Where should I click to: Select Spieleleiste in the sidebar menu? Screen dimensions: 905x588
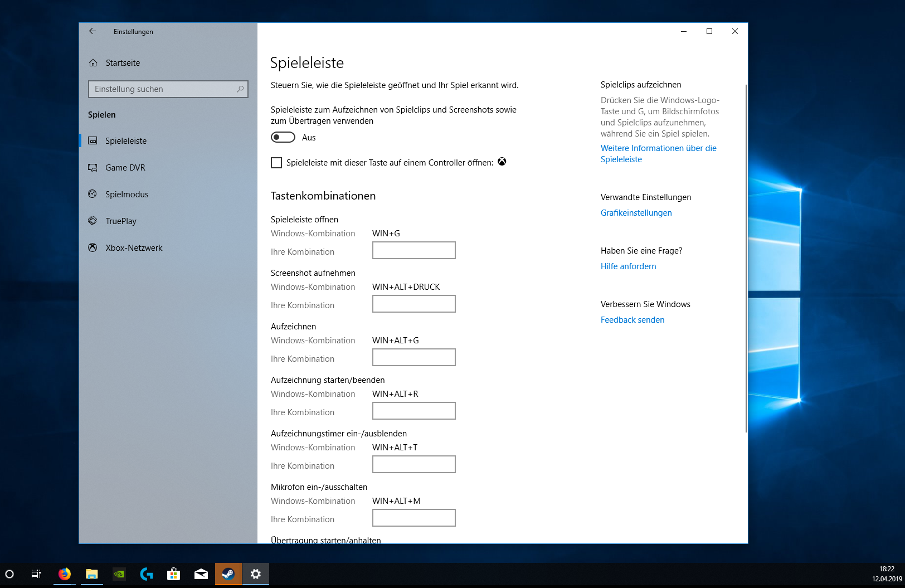pos(125,141)
